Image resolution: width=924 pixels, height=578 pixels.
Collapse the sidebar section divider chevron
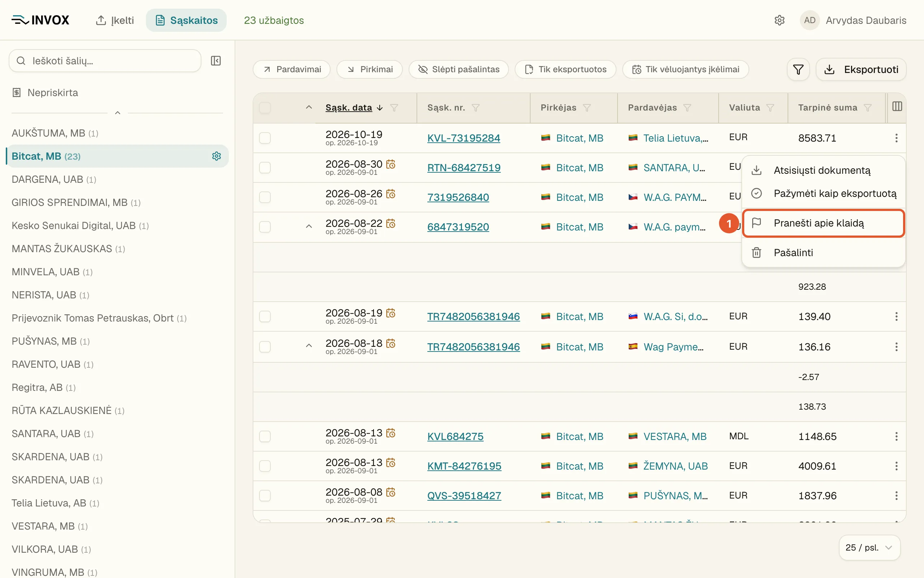click(x=118, y=113)
